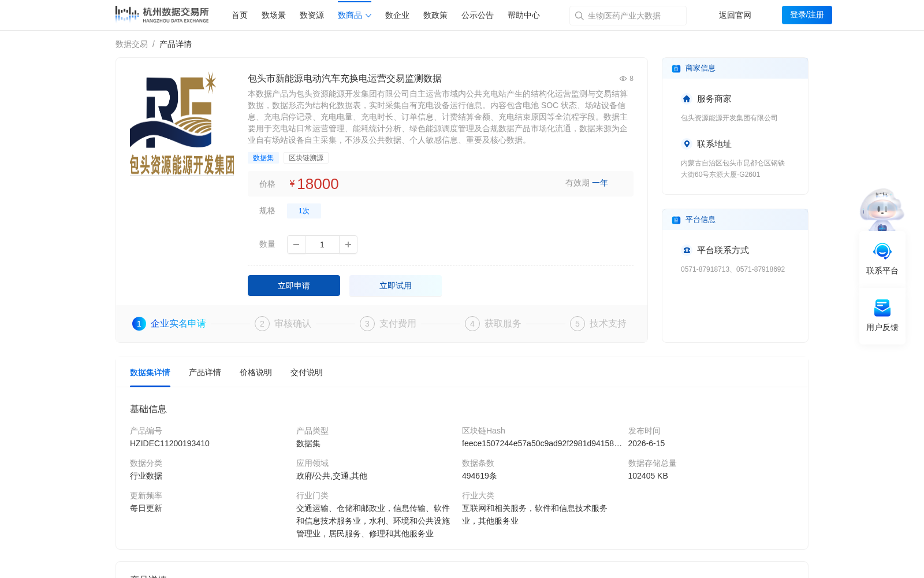Click the quantity input field
Image resolution: width=924 pixels, height=578 pixels.
[x=322, y=244]
